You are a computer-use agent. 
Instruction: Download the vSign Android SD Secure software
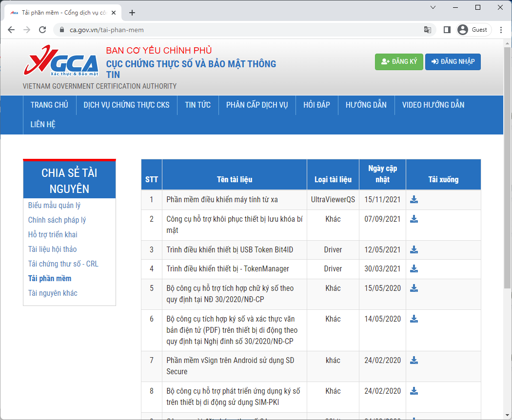(x=414, y=360)
